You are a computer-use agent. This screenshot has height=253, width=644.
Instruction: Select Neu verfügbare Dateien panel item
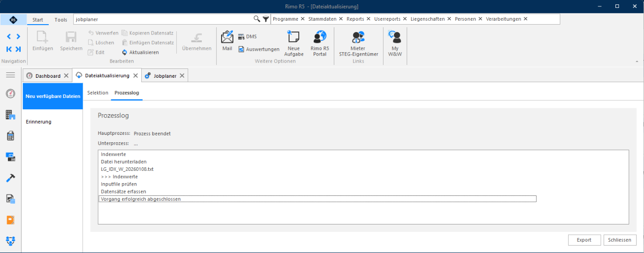53,96
